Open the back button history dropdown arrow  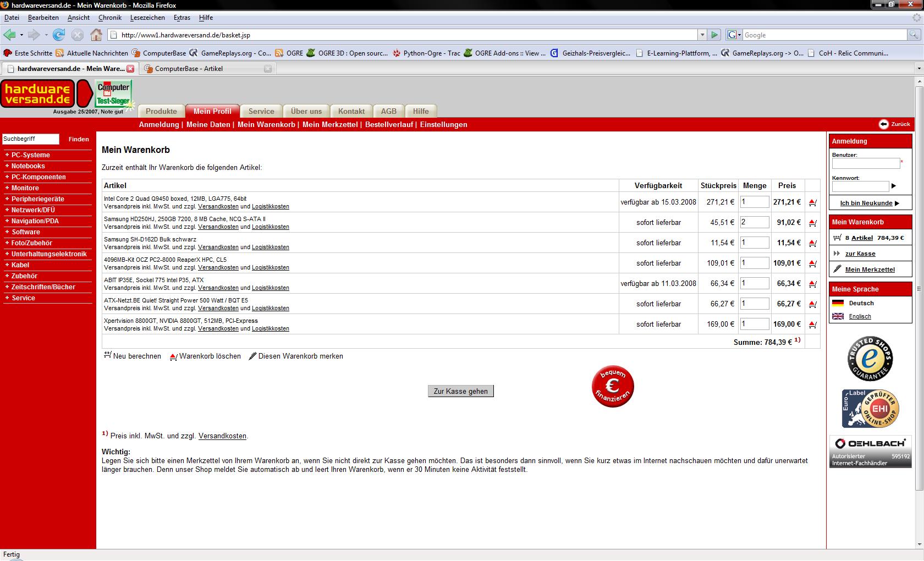click(21, 35)
